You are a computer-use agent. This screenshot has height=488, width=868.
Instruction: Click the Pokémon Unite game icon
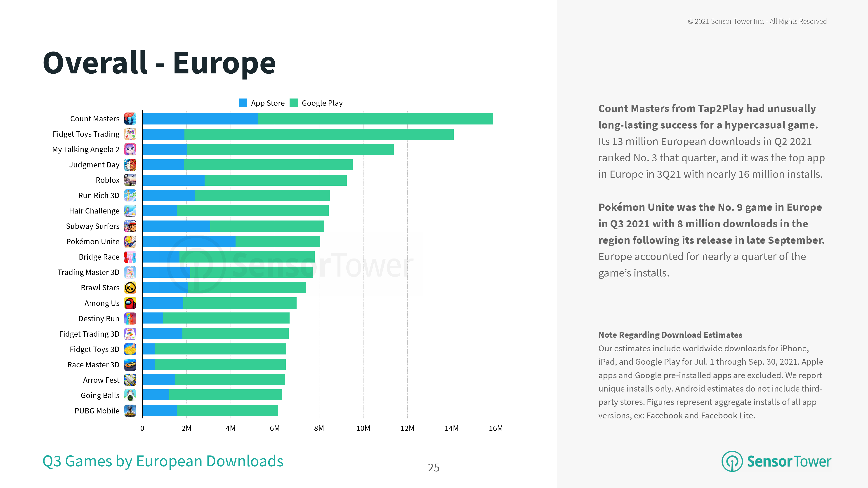[x=130, y=242]
